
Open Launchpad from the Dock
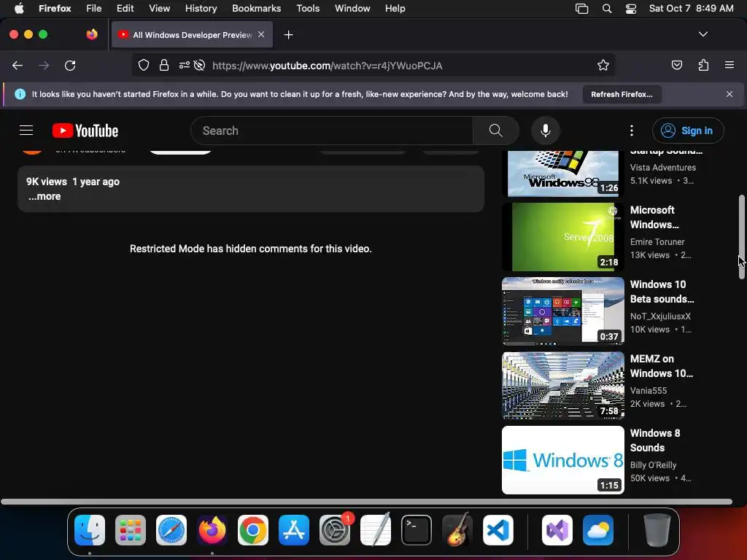click(x=131, y=530)
